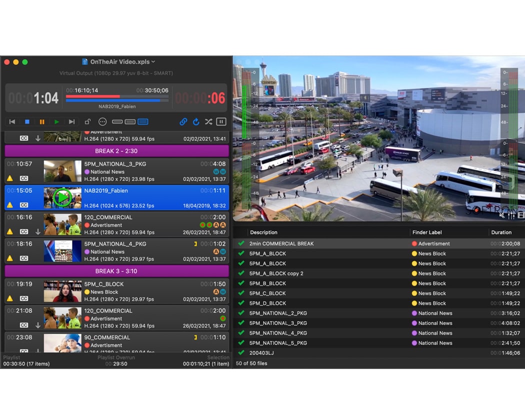Click the red circle badge on 120_COMMERCIAL at 21:08
525x420 pixels.
click(x=222, y=318)
